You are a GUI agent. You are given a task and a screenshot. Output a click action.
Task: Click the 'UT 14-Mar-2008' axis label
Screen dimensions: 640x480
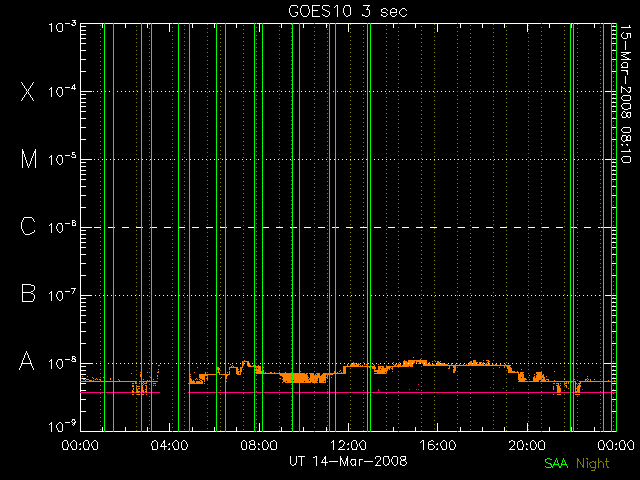click(x=348, y=461)
